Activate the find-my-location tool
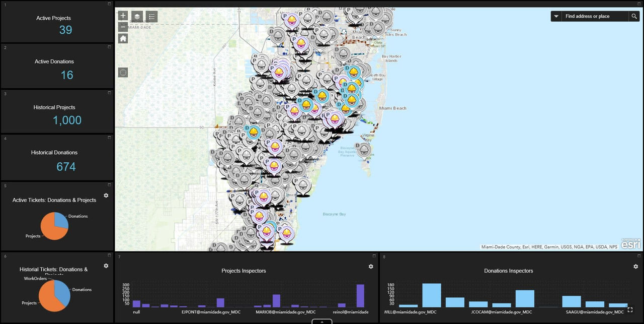 click(x=123, y=72)
